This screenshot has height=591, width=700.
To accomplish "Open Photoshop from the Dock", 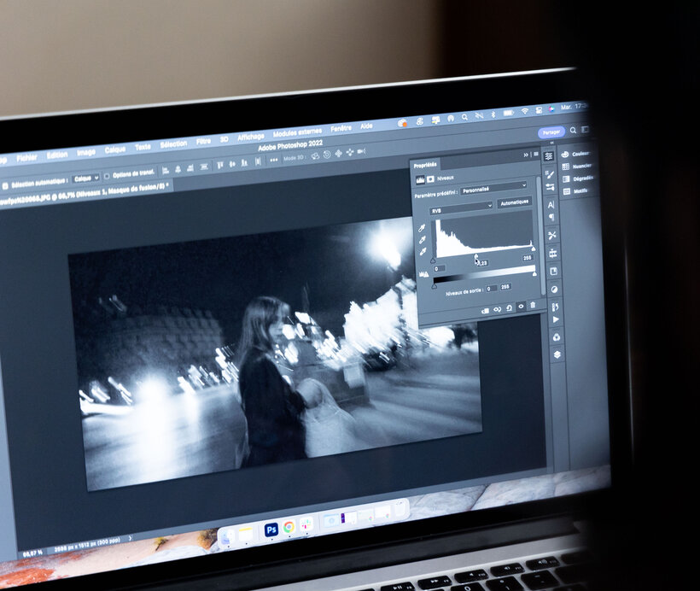I will pyautogui.click(x=271, y=530).
